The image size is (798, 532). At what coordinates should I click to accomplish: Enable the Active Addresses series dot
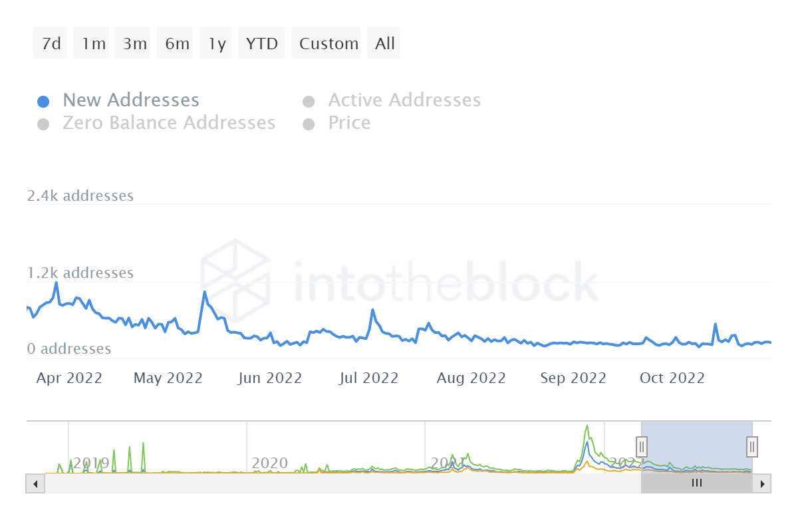tap(309, 102)
